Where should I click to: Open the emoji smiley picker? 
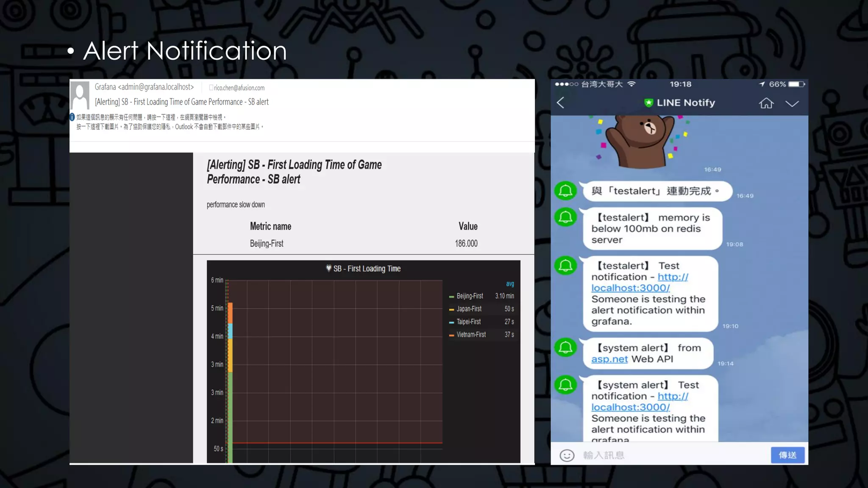point(567,455)
